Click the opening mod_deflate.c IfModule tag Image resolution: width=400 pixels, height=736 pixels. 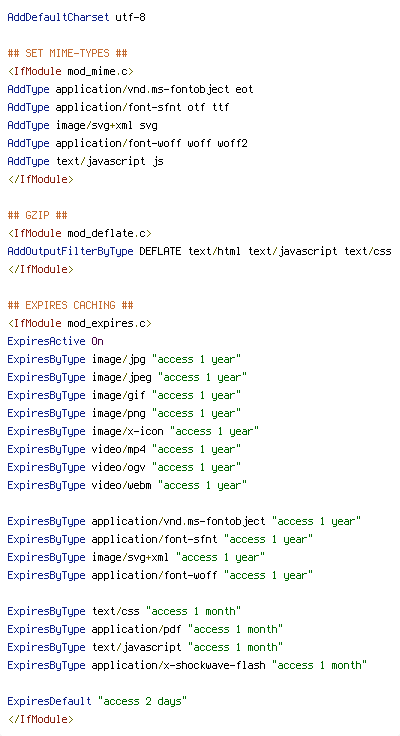[80, 233]
